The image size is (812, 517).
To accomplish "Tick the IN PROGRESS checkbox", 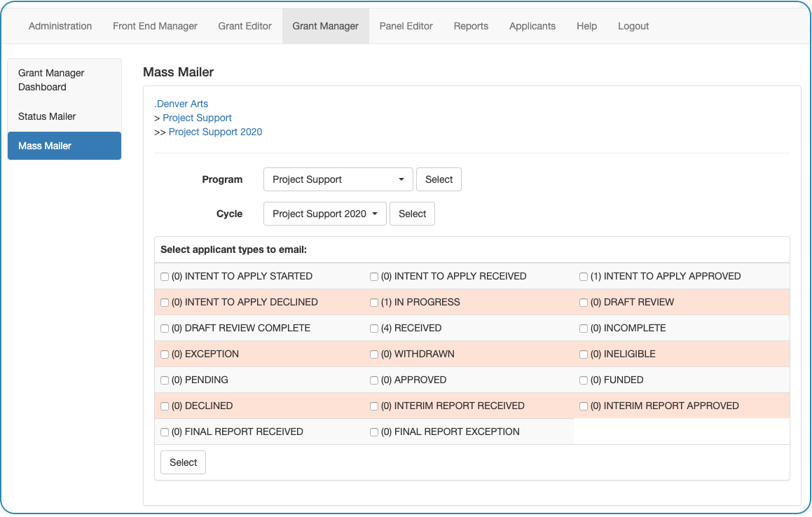I will [374, 303].
